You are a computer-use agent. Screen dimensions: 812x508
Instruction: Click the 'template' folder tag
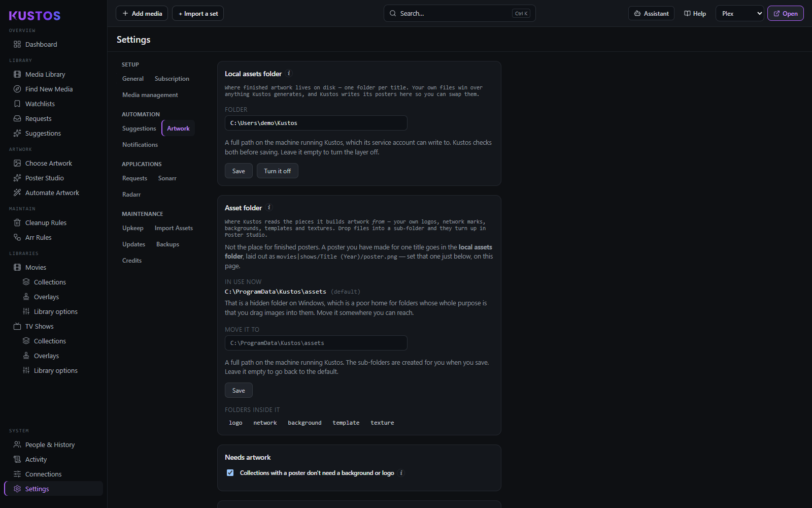click(346, 423)
